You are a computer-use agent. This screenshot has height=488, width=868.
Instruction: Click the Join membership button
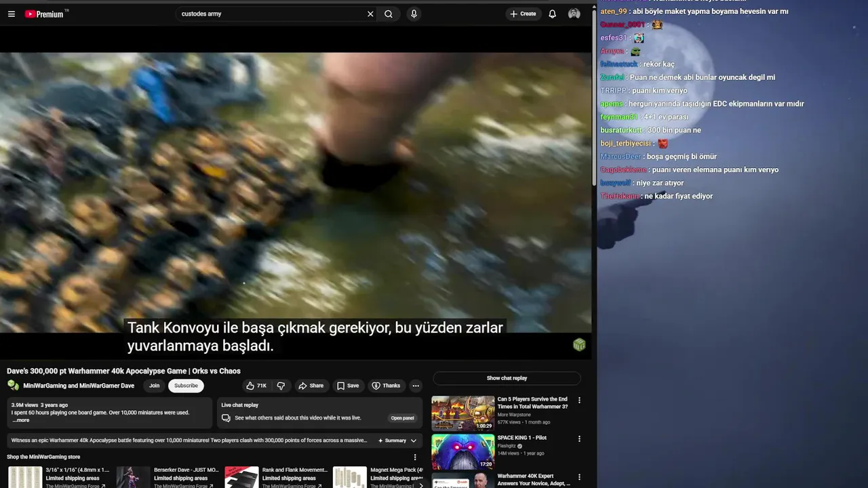(154, 386)
